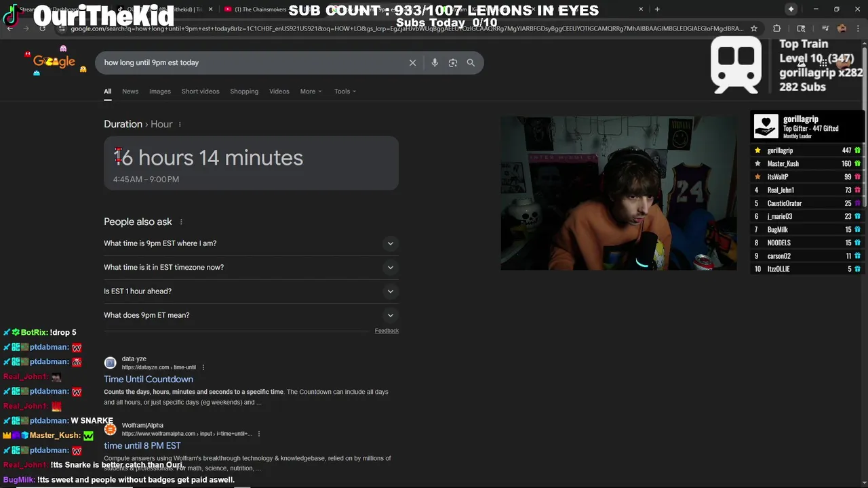Click into the Google search query field
Viewport: 868px width, 488px height.
pyautogui.click(x=251, y=62)
